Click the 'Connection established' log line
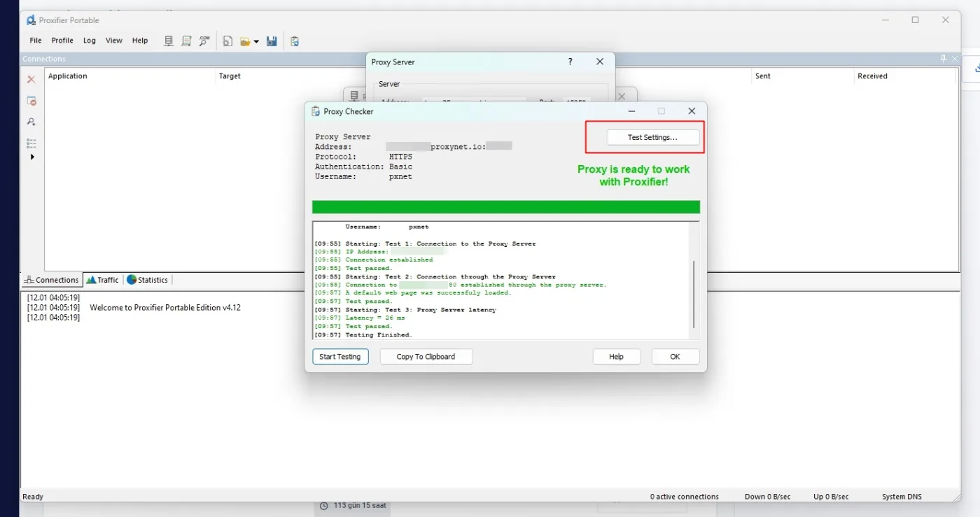The width and height of the screenshot is (980, 517). coord(374,260)
